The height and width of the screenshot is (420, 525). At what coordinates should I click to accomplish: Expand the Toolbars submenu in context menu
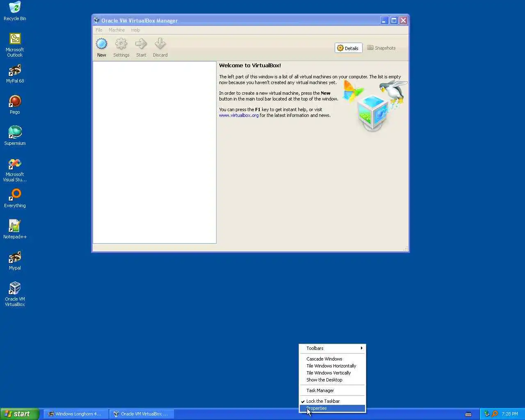[x=332, y=348]
